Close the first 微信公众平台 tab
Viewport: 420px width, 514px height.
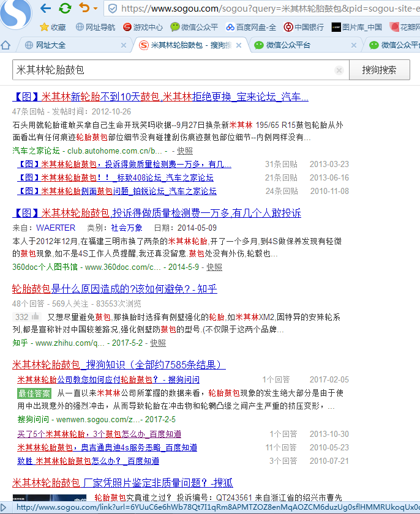(354, 45)
